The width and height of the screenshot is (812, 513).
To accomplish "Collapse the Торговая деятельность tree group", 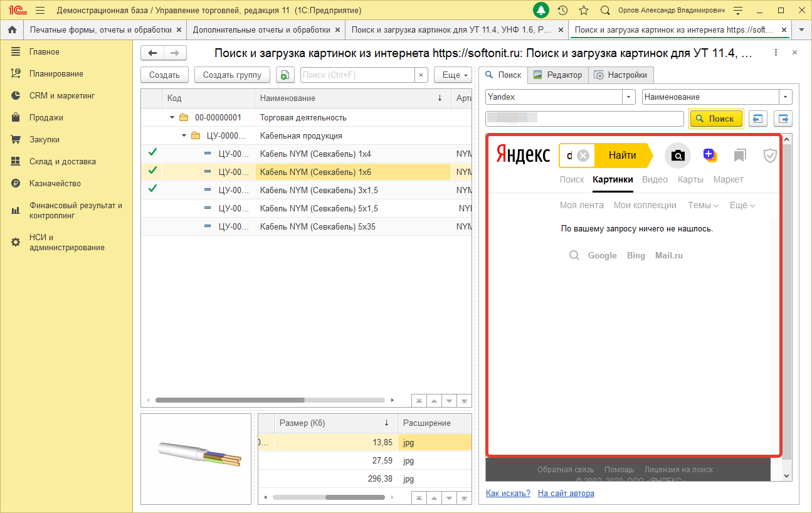I will point(172,117).
